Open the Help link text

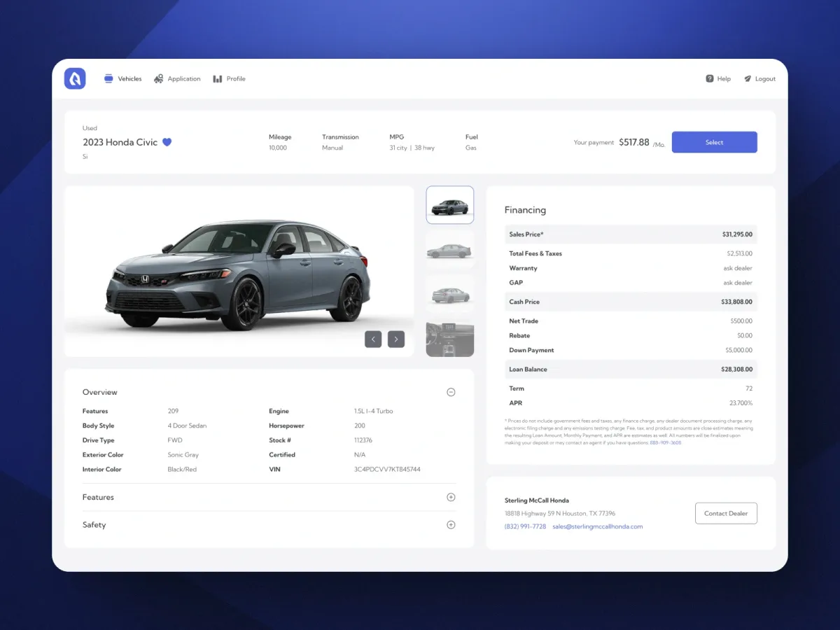[x=724, y=79]
